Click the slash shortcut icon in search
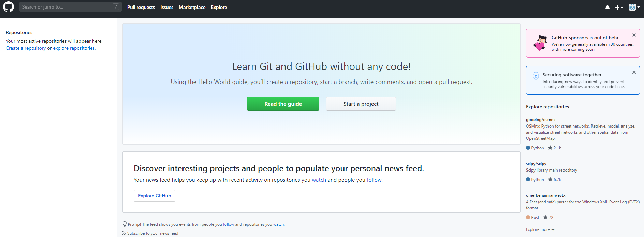Screen dimensions: 644x237 click(x=116, y=7)
